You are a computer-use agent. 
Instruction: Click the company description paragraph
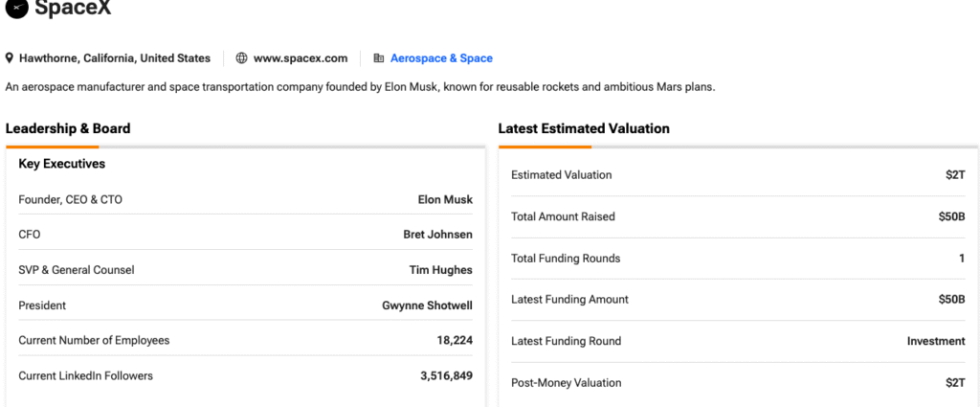click(360, 87)
